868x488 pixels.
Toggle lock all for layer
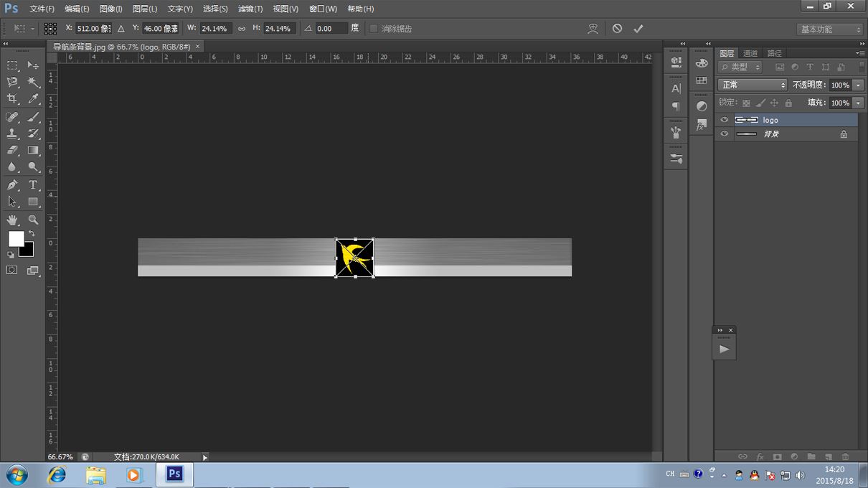coord(788,103)
